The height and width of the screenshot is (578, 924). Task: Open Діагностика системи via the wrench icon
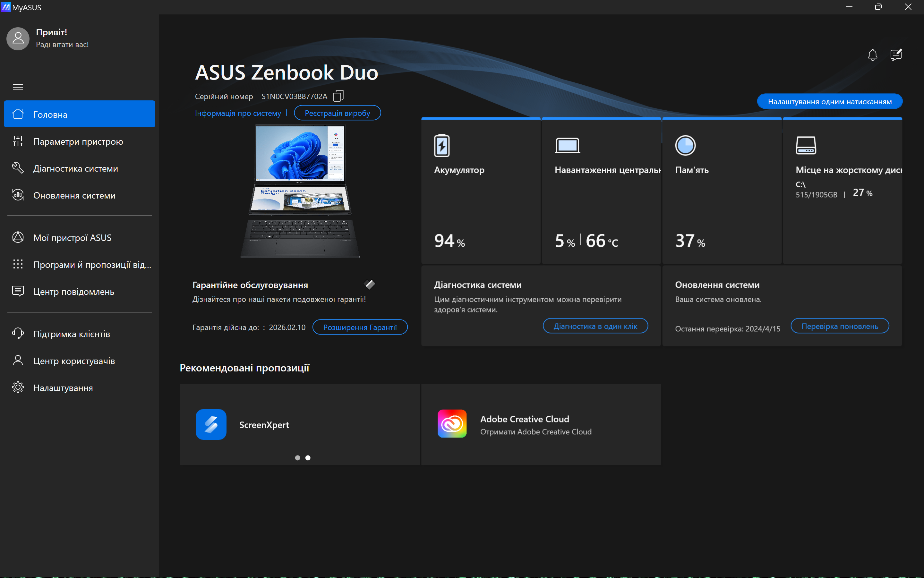(x=18, y=168)
